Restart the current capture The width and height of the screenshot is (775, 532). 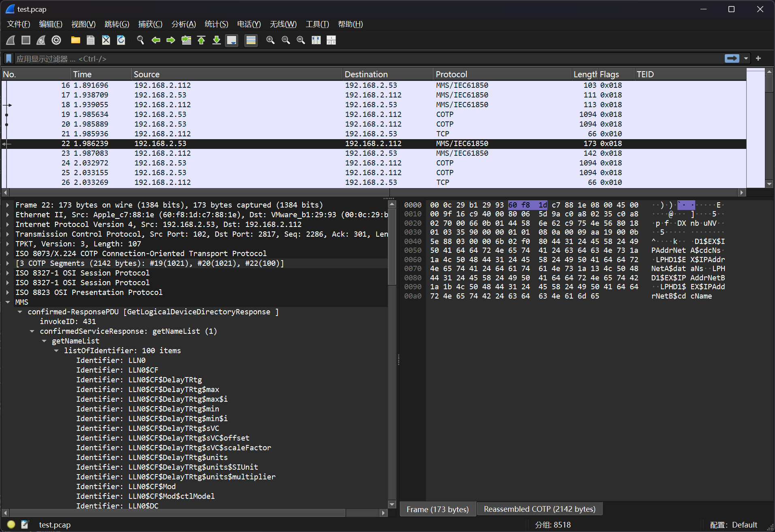(x=41, y=40)
